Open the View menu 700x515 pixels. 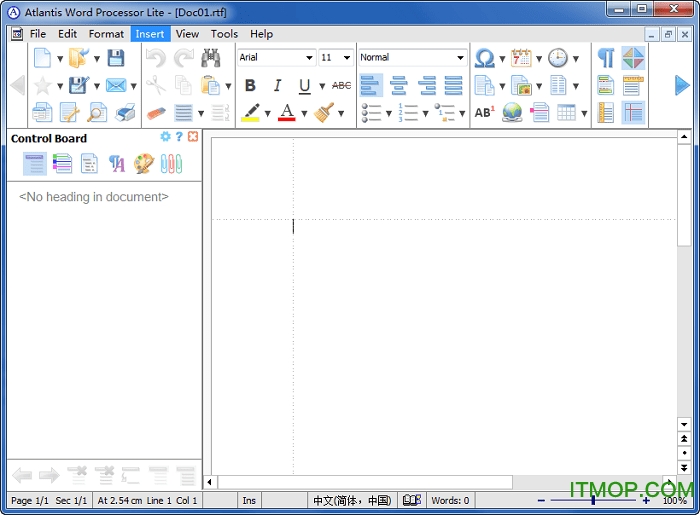pyautogui.click(x=187, y=34)
